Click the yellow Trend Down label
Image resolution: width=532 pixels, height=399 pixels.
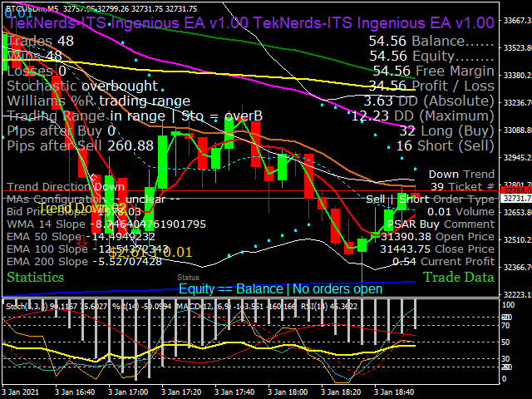(x=82, y=208)
